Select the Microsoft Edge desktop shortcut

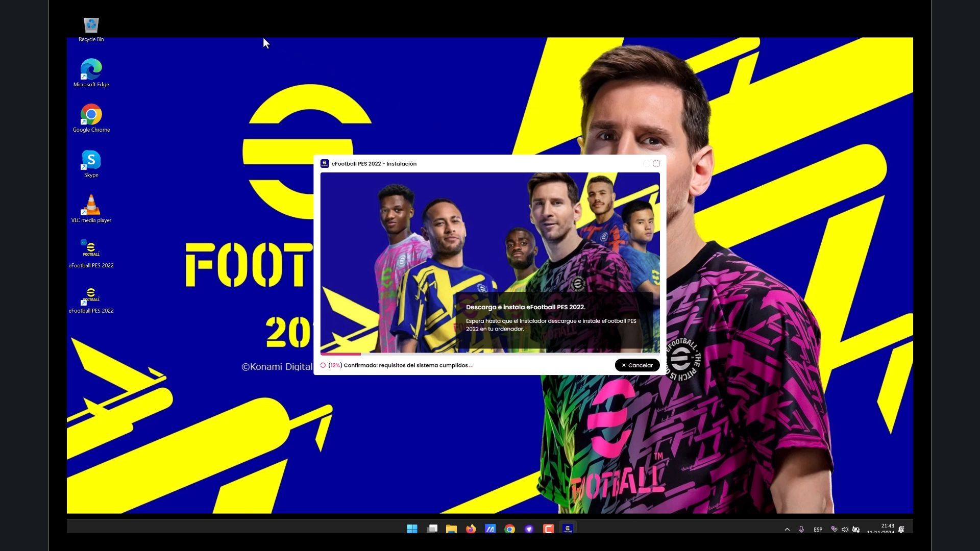click(91, 73)
